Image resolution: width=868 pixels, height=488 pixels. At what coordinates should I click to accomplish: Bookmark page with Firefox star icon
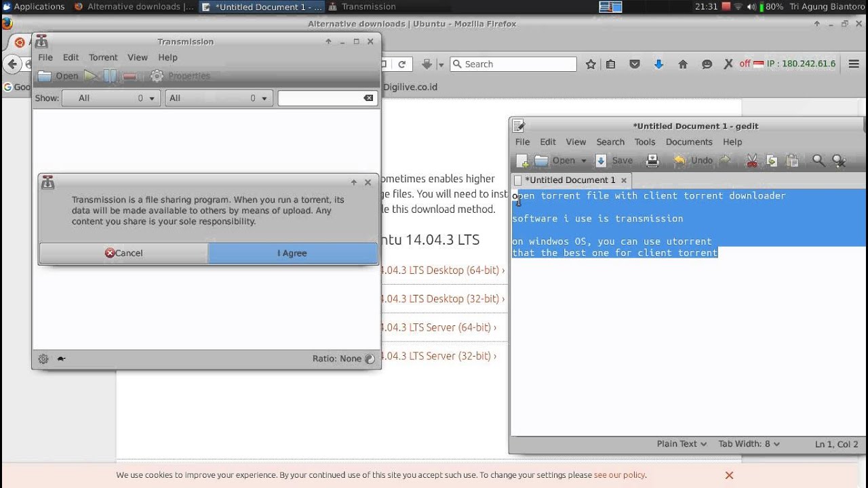pyautogui.click(x=591, y=64)
